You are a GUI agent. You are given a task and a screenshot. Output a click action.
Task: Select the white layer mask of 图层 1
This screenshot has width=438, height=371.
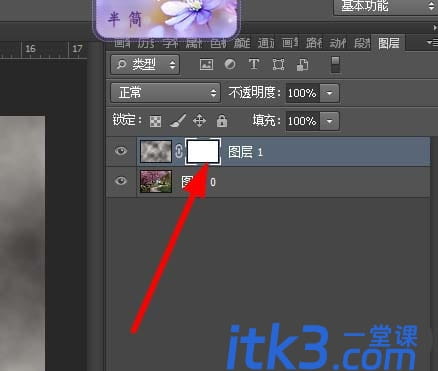tap(203, 152)
